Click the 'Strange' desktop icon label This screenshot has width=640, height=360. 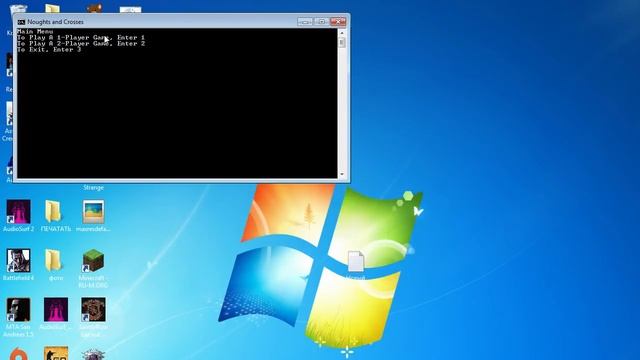(93, 188)
